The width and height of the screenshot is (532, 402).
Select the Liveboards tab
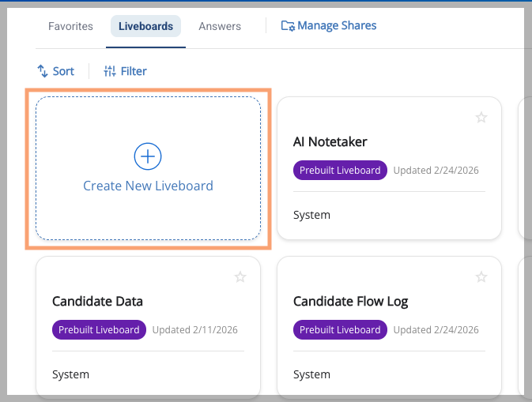click(x=145, y=26)
